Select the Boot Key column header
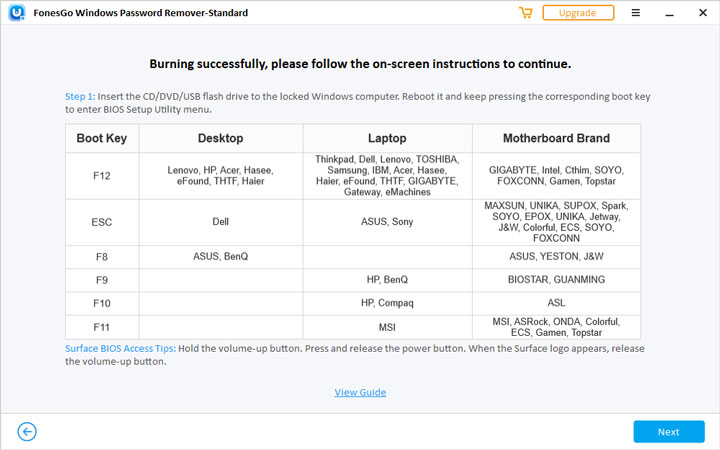Screen dimensions: 720x450 click(x=101, y=138)
